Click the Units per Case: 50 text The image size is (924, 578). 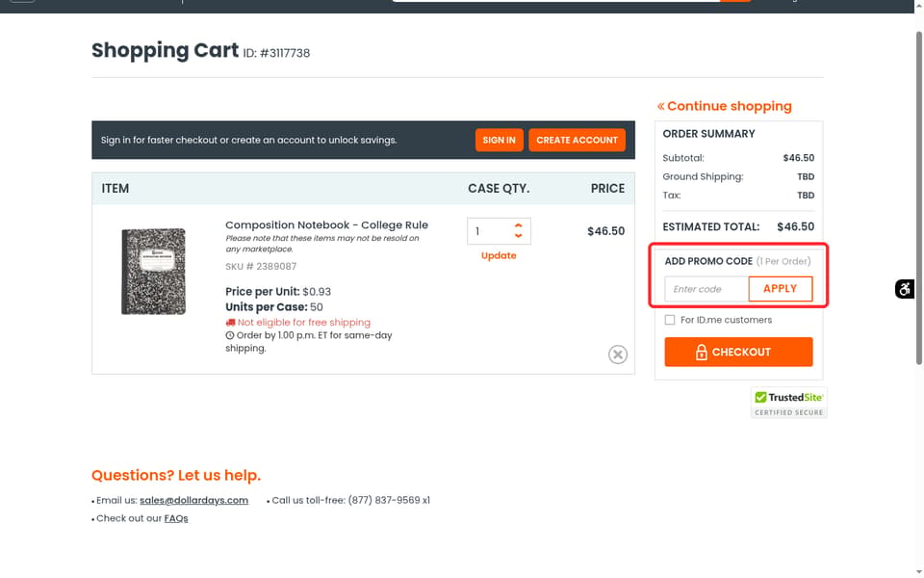[274, 307]
